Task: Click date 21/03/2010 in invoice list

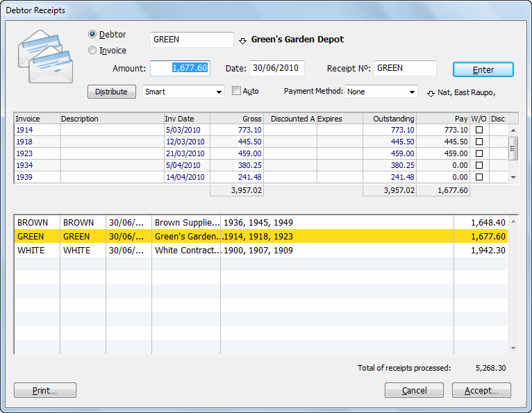Action: click(x=185, y=153)
